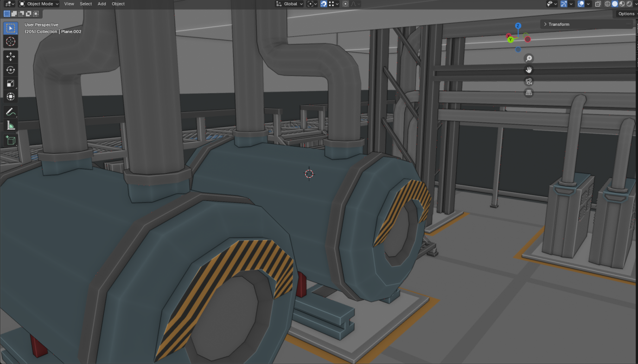The image size is (638, 364).
Task: Select the Measure tool
Action: pyautogui.click(x=10, y=125)
